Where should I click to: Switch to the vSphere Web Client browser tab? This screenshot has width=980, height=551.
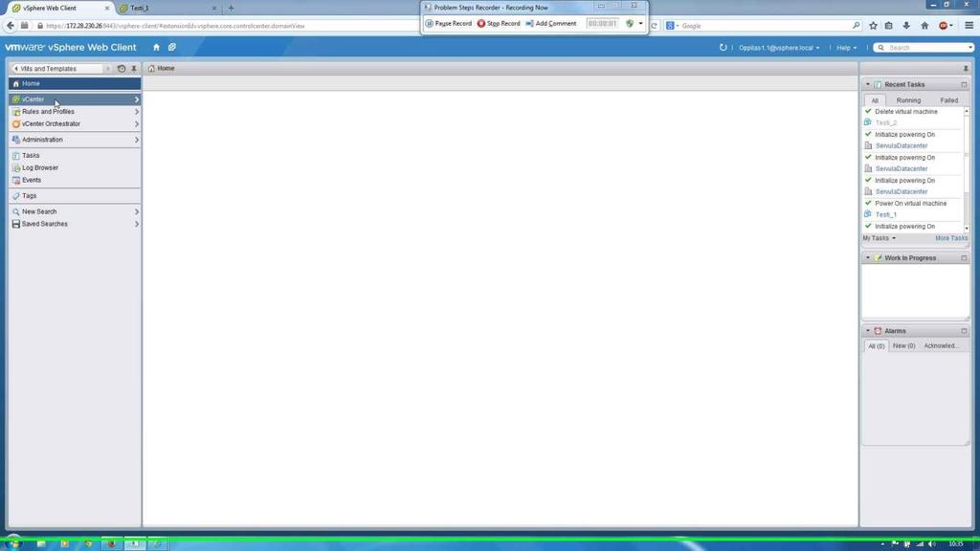tap(60, 8)
